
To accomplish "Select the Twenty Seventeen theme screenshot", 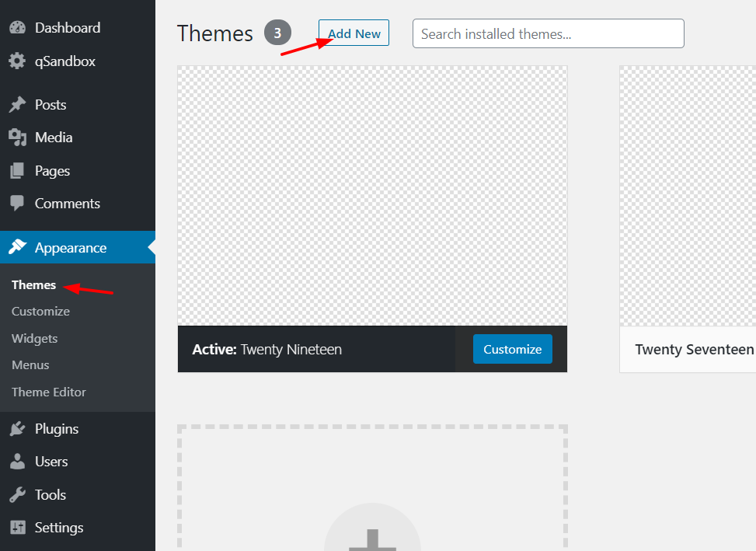I will (x=688, y=196).
